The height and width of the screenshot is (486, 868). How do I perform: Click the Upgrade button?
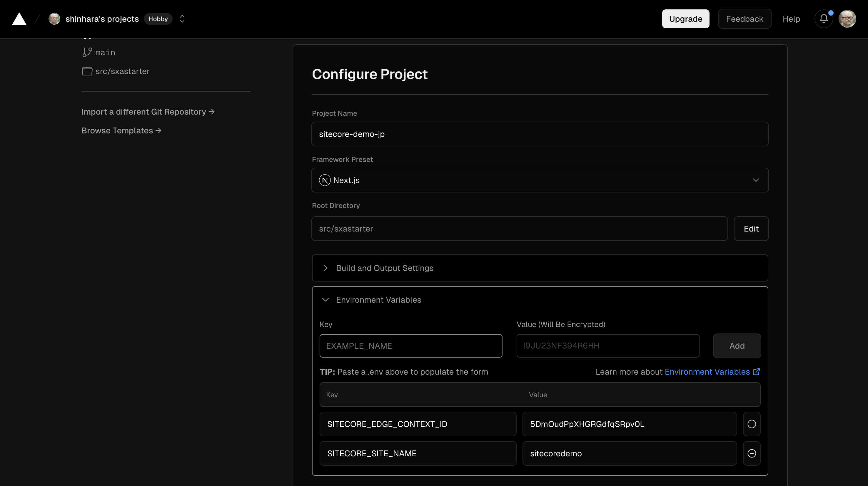pyautogui.click(x=685, y=19)
